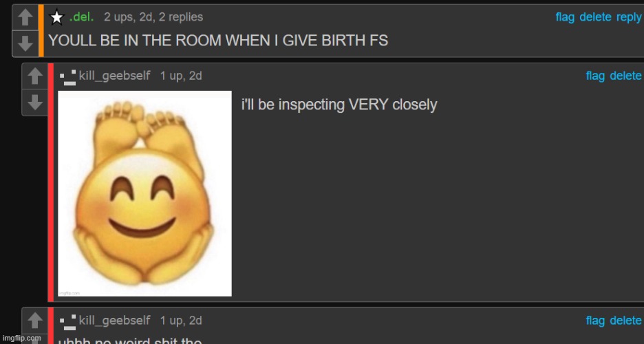The width and height of the screenshot is (644, 344).
Task: Click the star icon next to .del.
Action: pos(56,17)
